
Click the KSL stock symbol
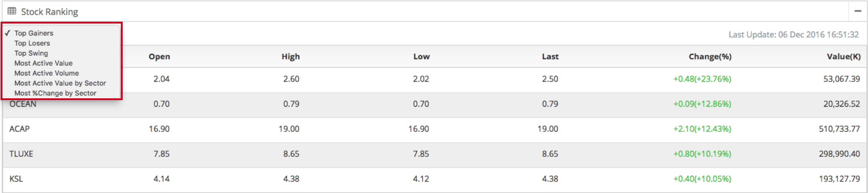[16, 179]
